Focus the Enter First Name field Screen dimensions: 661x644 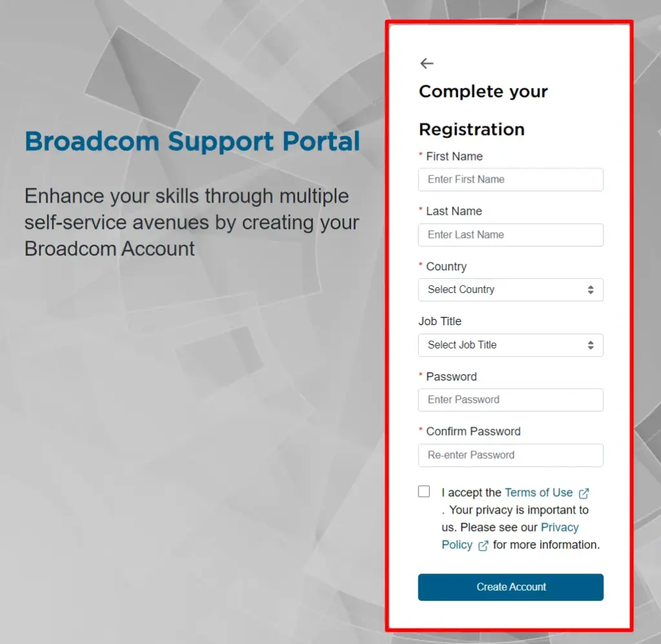[511, 180]
